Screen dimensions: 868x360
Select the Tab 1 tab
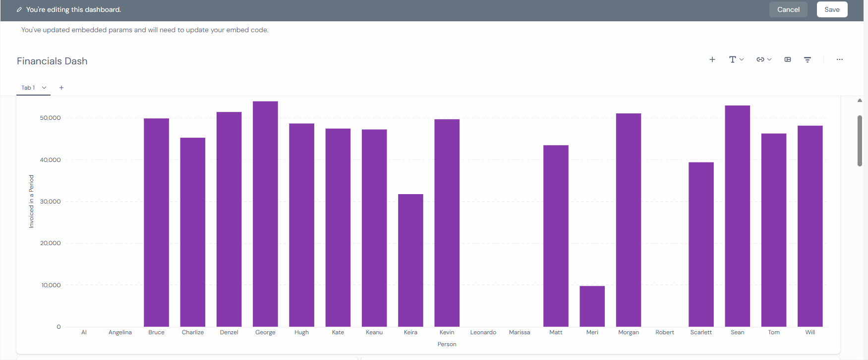click(x=28, y=88)
